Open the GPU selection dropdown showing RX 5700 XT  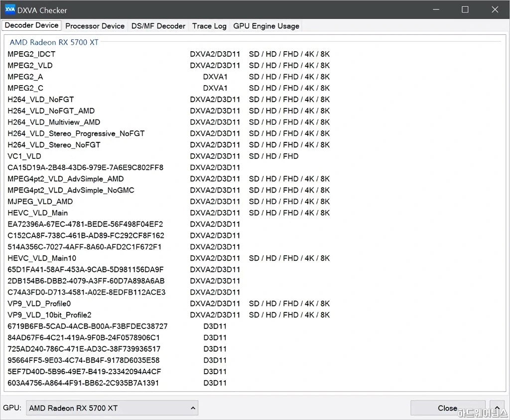click(x=112, y=408)
